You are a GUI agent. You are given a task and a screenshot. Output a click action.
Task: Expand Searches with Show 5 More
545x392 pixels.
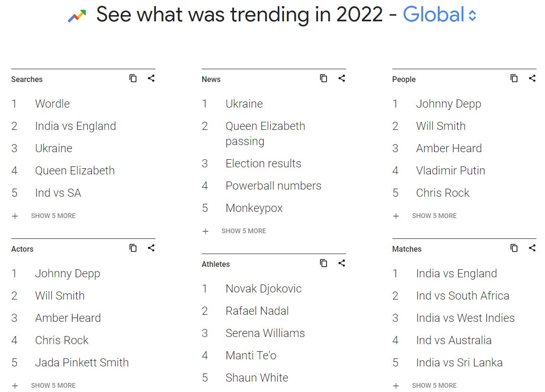(x=44, y=216)
